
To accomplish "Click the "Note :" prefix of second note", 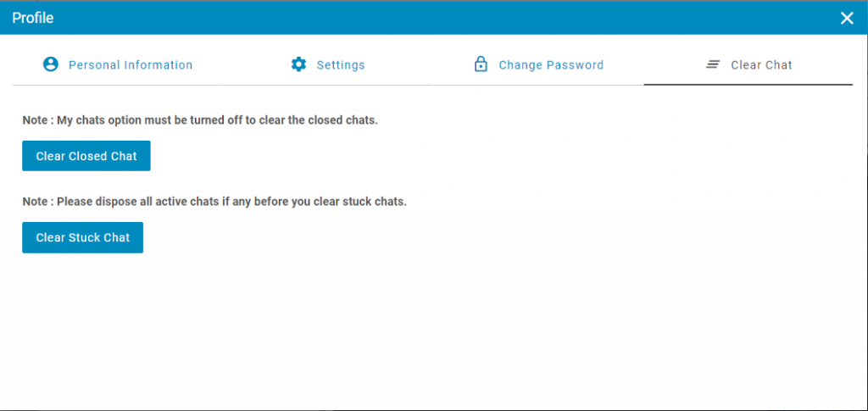I will coord(37,202).
